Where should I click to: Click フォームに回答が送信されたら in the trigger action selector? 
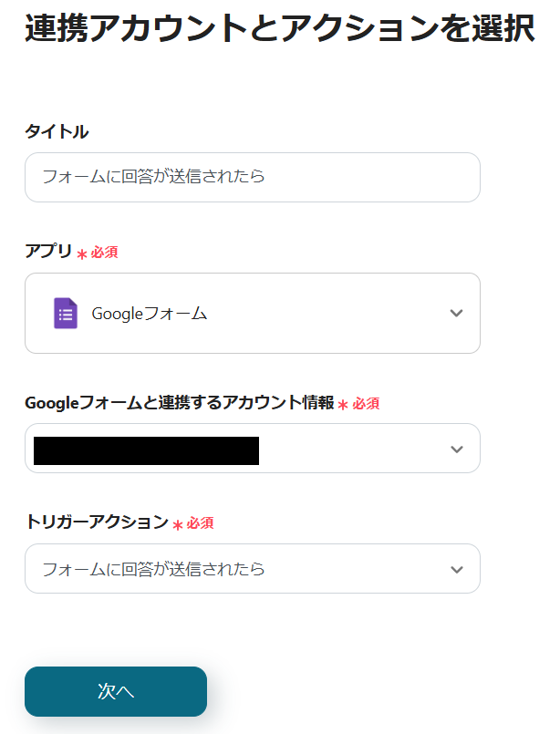coord(154,570)
